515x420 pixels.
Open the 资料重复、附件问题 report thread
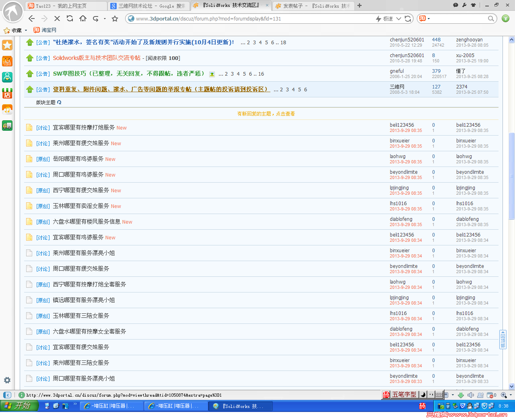pos(161,89)
